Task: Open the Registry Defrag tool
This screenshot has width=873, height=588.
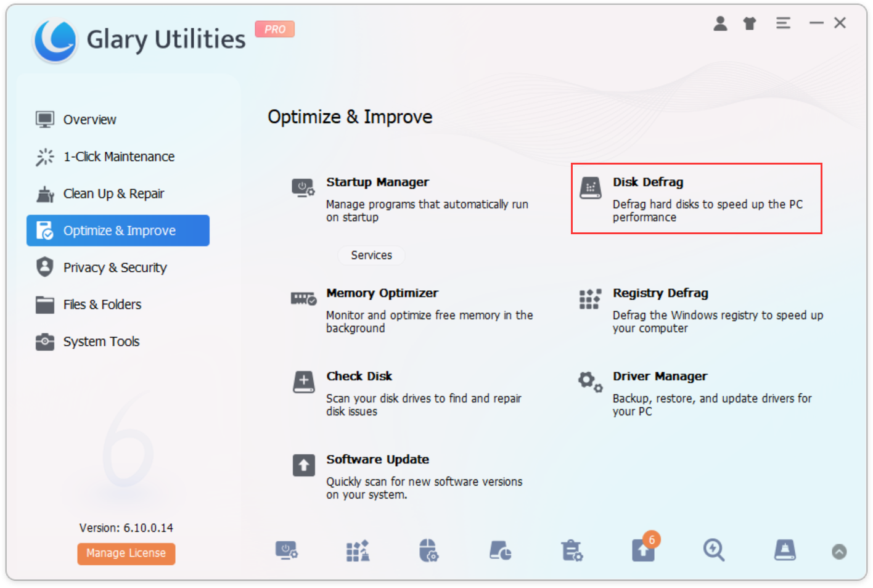Action: pos(660,293)
